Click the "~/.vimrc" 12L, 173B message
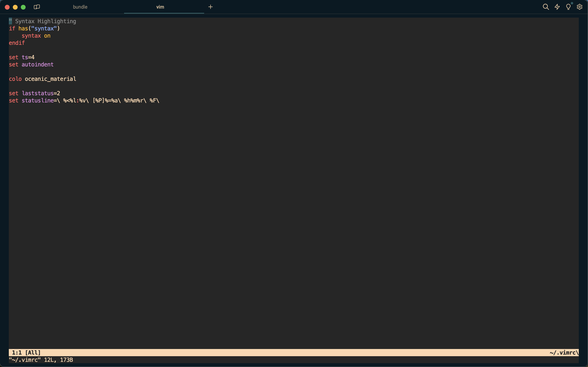This screenshot has width=588, height=367. click(x=41, y=360)
